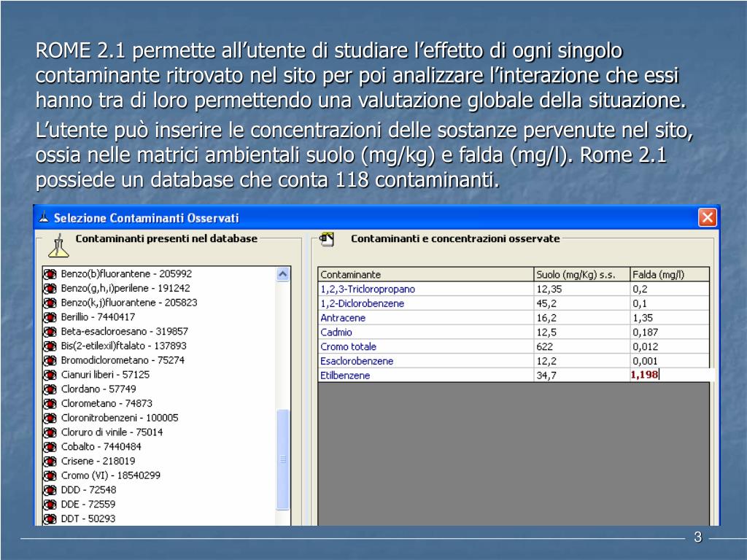The image size is (747, 560).
Task: Click the icon beside Cianuri liberi - 57125
Action: [50, 375]
